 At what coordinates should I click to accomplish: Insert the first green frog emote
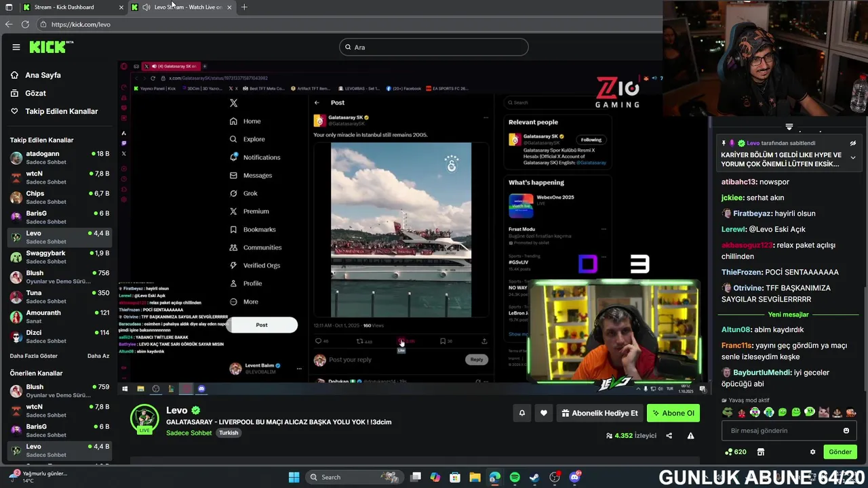click(728, 412)
